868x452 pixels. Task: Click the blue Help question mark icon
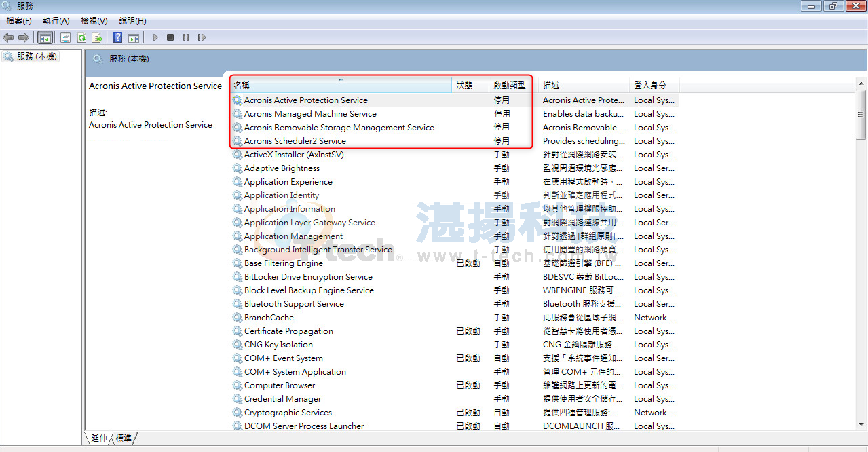[x=118, y=37]
